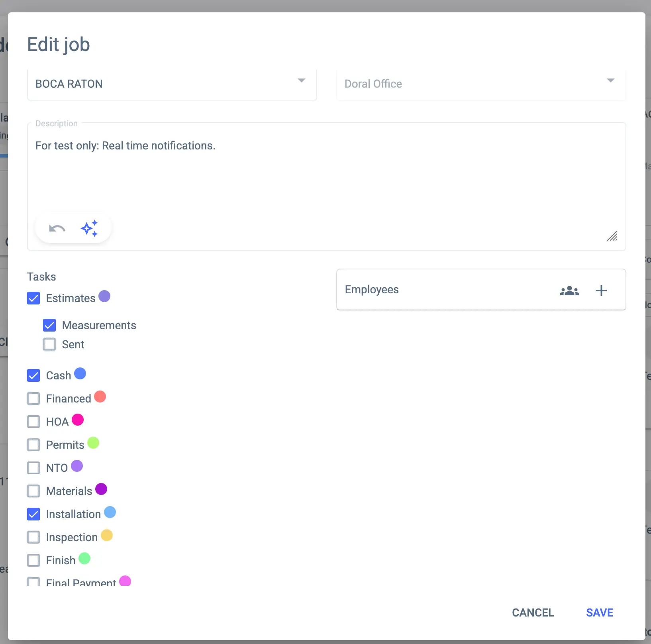Expand the Doral Office dropdown
The height and width of the screenshot is (644, 651).
(481, 84)
